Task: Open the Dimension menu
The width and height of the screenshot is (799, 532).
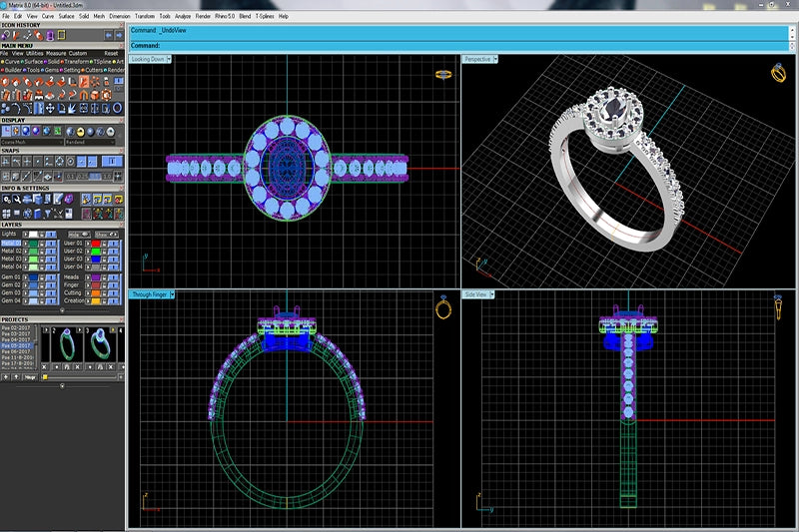Action: click(119, 17)
